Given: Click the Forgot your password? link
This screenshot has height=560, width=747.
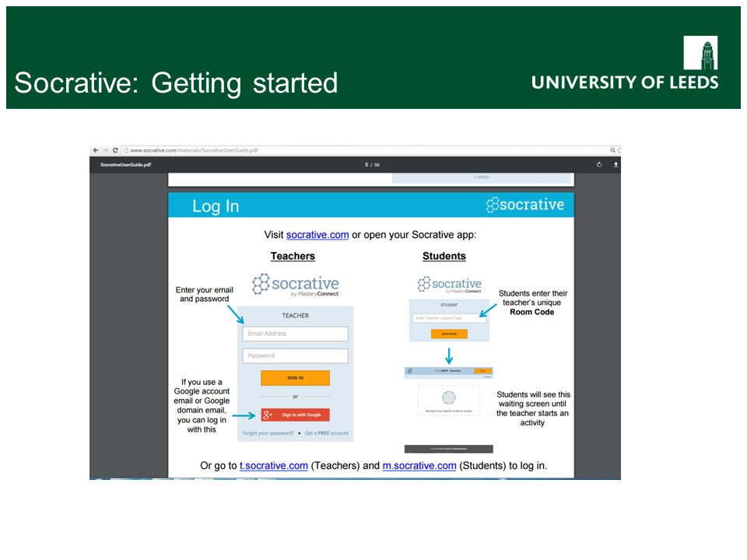Looking at the screenshot, I should (x=268, y=433).
